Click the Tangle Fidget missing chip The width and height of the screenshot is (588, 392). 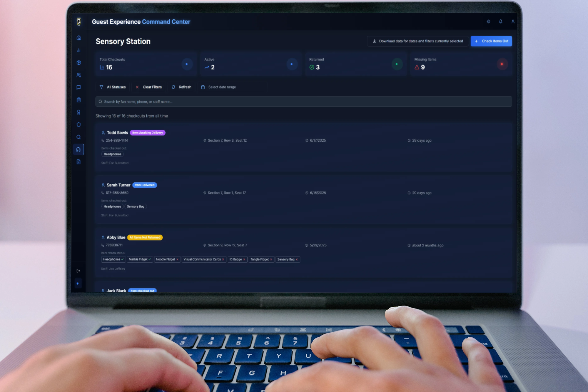pos(261,259)
